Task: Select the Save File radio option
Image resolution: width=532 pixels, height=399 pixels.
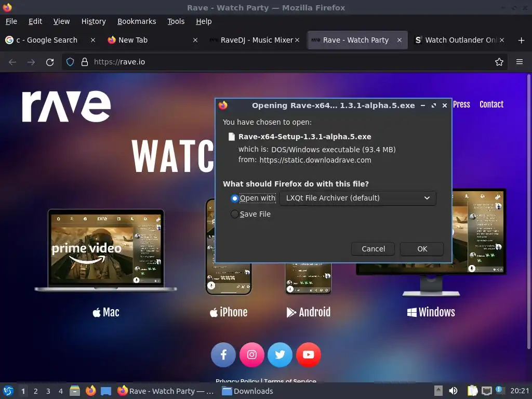Action: point(234,215)
